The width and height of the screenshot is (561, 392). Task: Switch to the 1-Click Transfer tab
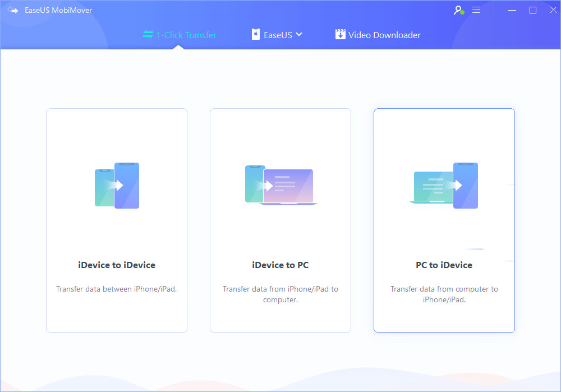[180, 35]
